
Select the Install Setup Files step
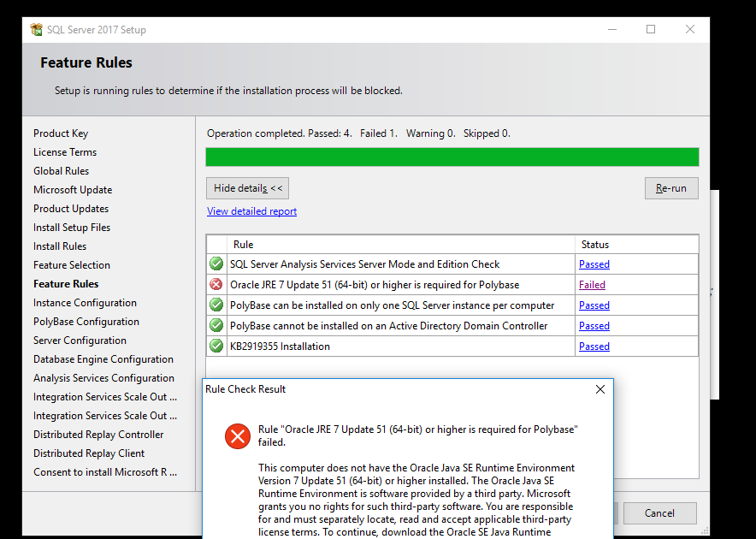(72, 228)
